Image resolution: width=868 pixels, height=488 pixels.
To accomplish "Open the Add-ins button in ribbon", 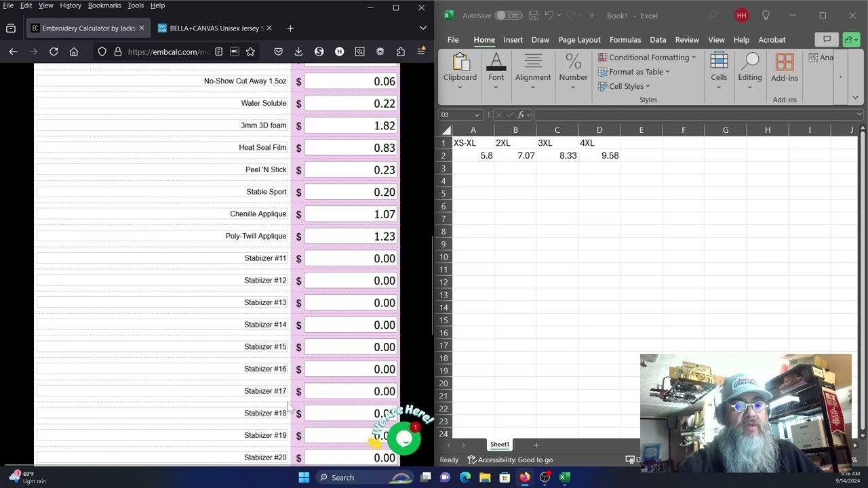I will pos(785,68).
